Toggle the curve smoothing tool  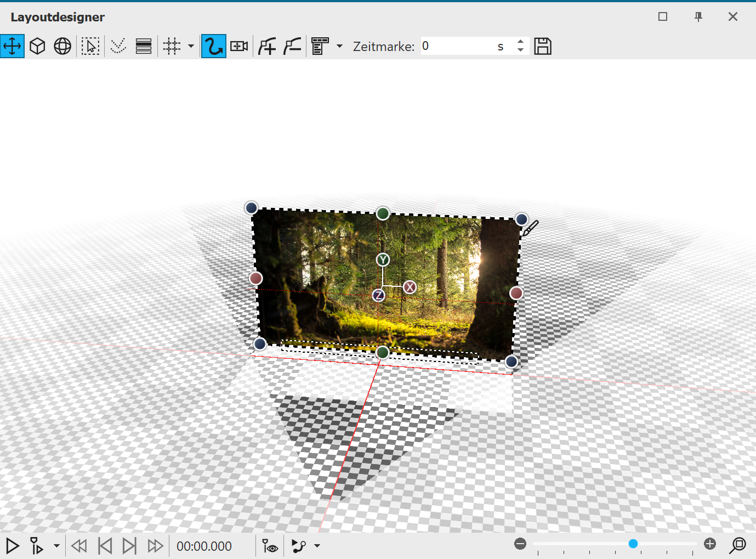click(118, 46)
